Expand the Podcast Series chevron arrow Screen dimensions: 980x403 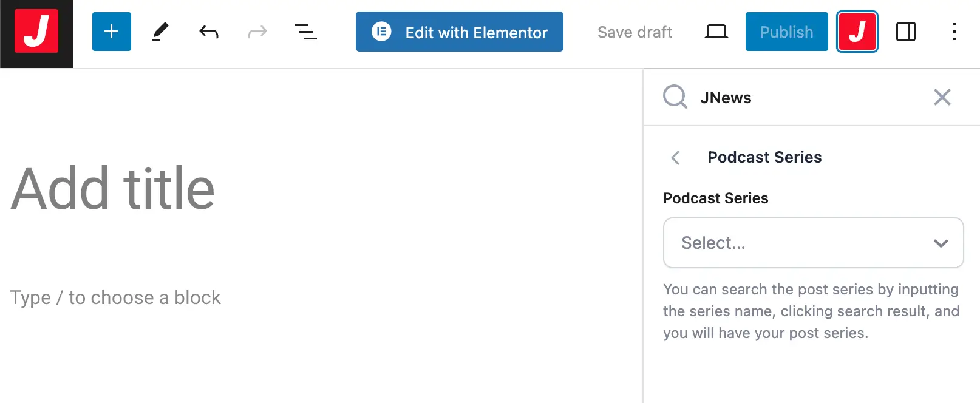click(941, 243)
